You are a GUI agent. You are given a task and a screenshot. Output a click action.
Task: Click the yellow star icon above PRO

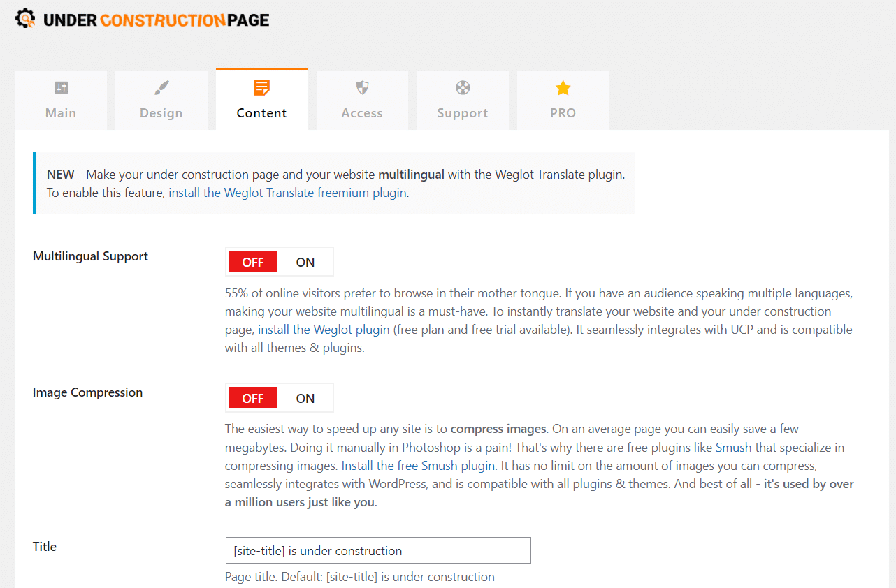(x=563, y=87)
